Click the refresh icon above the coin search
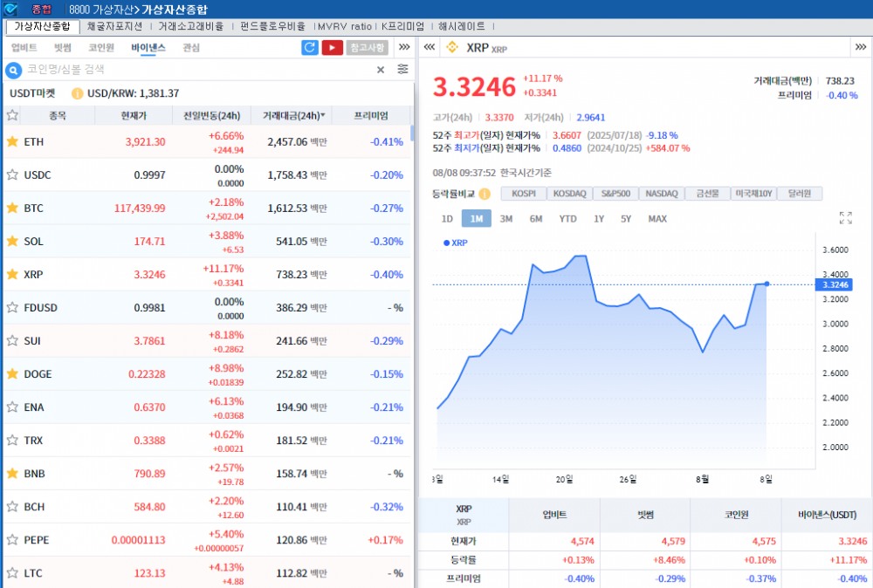Screen dimensions: 873x588 (309, 47)
